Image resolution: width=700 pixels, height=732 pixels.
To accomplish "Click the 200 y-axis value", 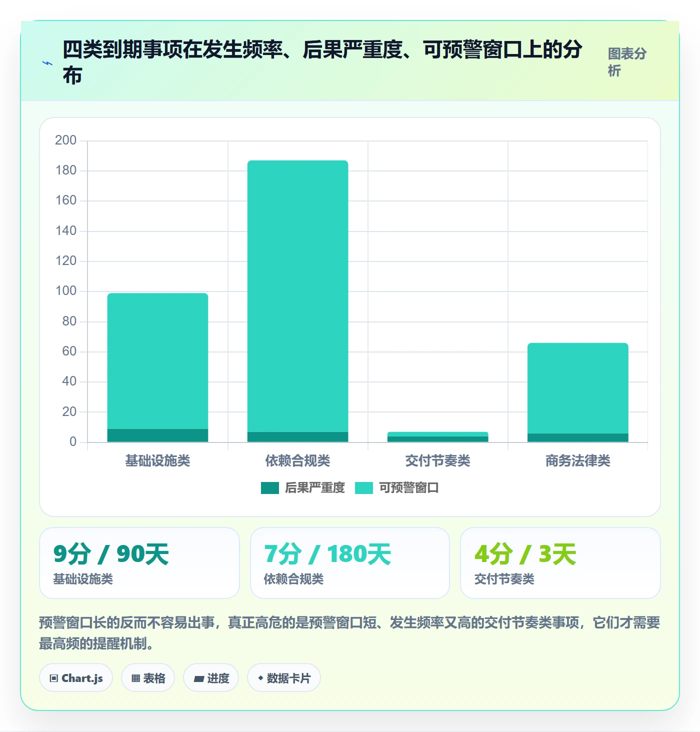I will pos(65,140).
